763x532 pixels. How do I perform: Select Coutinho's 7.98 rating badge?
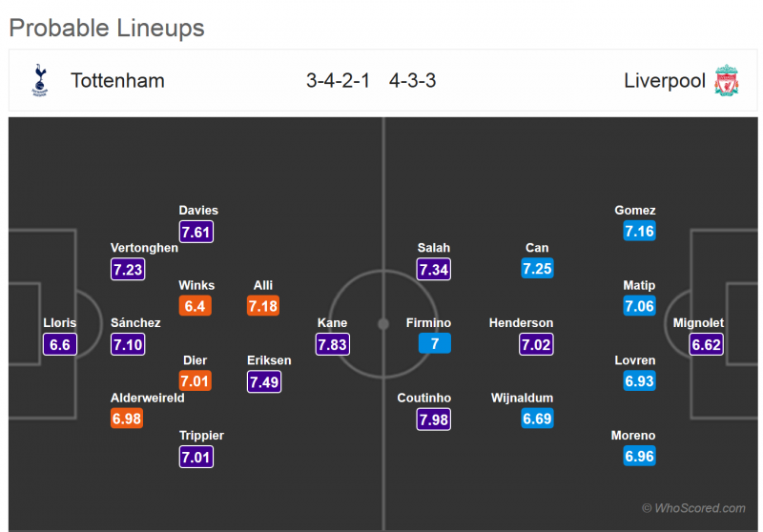(x=434, y=419)
